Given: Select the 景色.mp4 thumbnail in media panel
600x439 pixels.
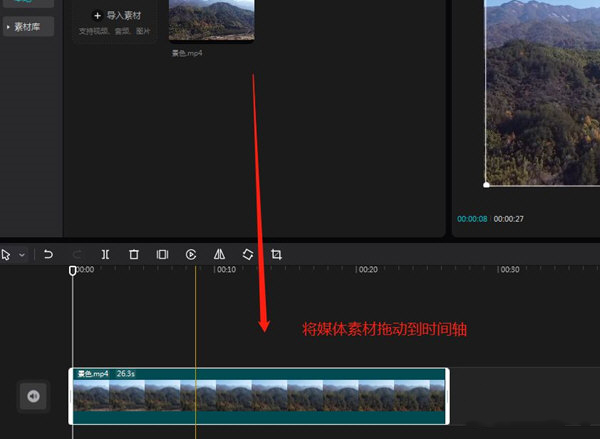Looking at the screenshot, I should tap(211, 20).
